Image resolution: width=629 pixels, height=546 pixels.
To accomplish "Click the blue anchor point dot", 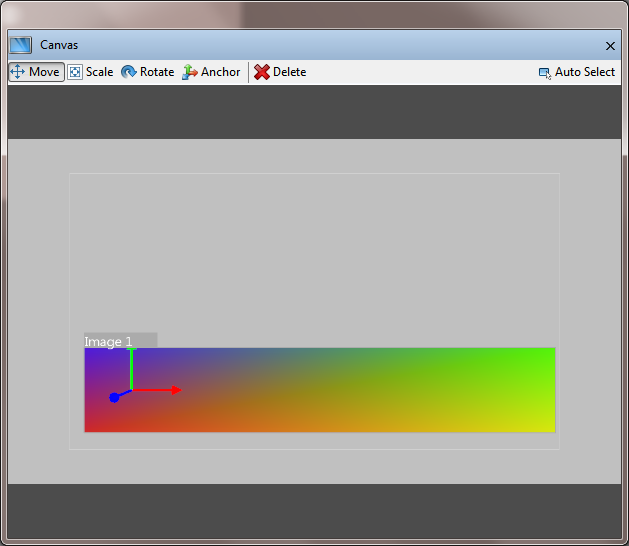I will [x=114, y=397].
